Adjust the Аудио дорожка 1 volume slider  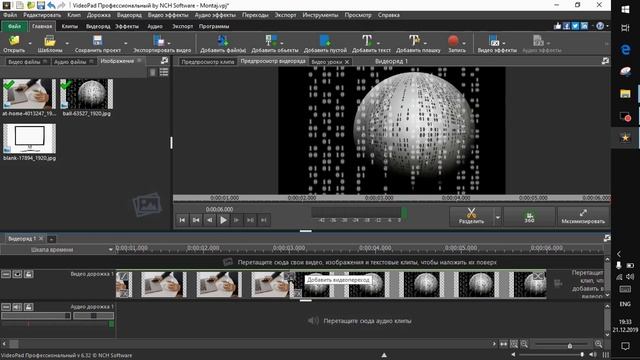[x=36, y=316]
